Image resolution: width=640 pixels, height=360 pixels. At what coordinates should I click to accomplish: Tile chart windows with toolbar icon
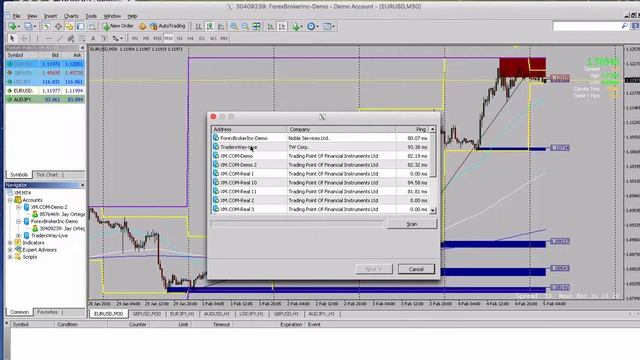(256, 26)
